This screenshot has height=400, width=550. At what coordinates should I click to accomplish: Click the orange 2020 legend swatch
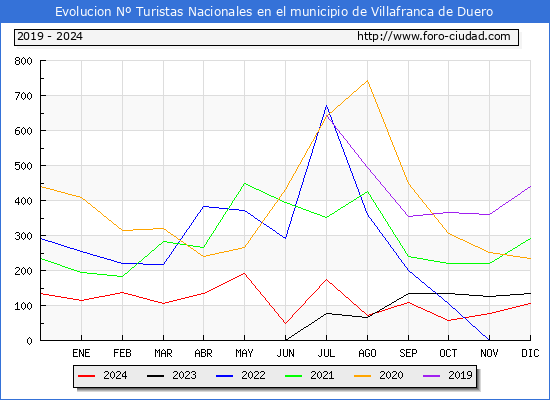click(363, 376)
